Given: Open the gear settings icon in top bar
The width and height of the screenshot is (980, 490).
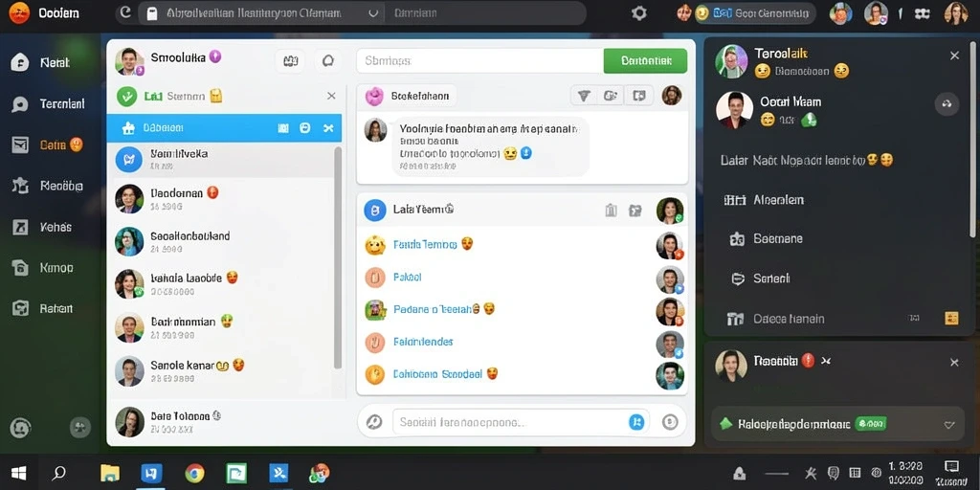Looking at the screenshot, I should (x=638, y=13).
